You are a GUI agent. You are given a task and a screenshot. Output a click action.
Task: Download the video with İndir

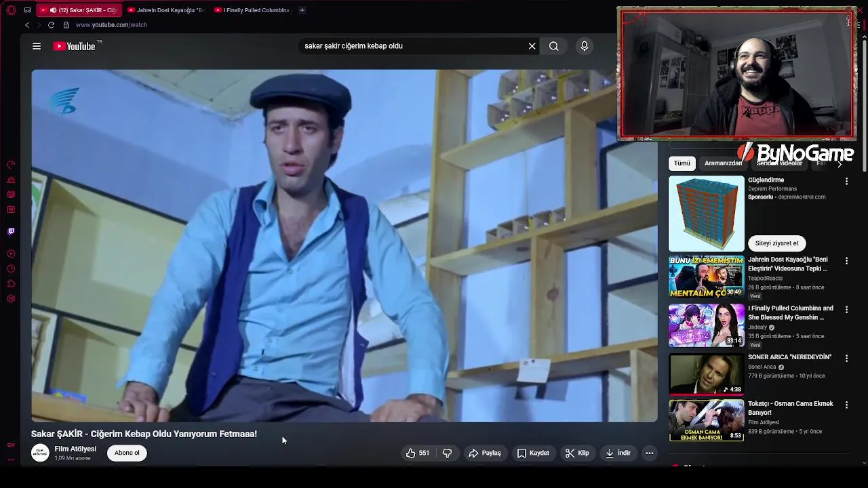(x=618, y=453)
